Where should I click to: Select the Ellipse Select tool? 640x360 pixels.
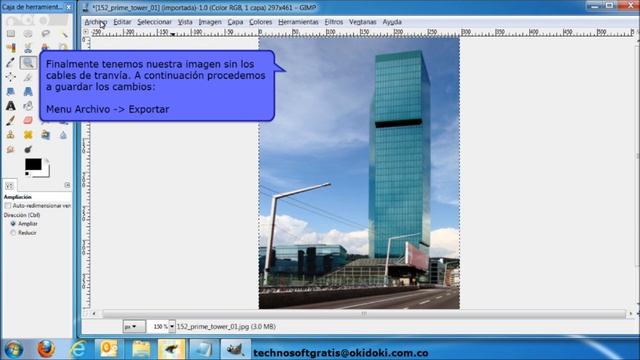tap(28, 33)
